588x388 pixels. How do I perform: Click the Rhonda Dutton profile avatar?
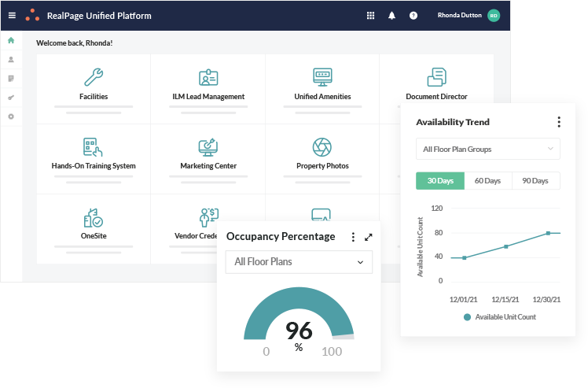(494, 16)
